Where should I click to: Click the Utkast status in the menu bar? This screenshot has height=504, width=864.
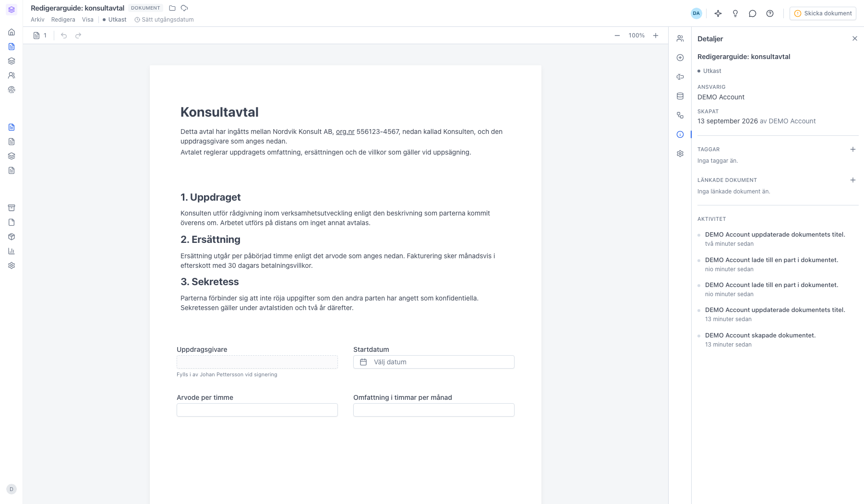(x=115, y=20)
